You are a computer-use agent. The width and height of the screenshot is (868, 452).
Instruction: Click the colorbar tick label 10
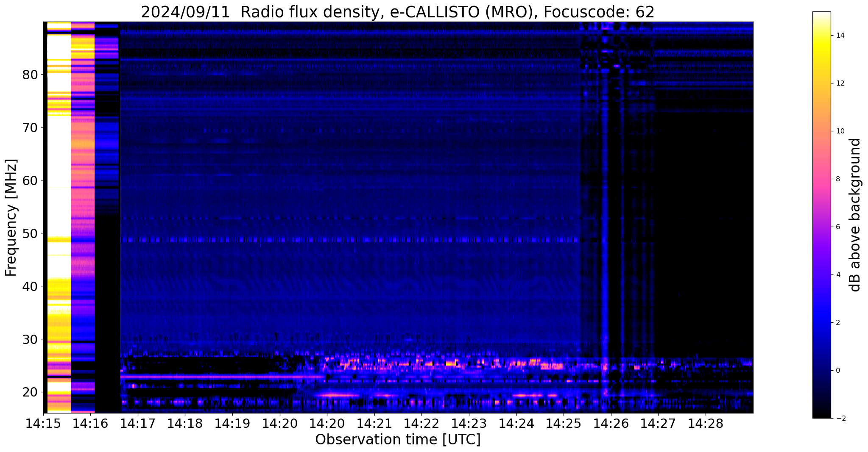[840, 131]
